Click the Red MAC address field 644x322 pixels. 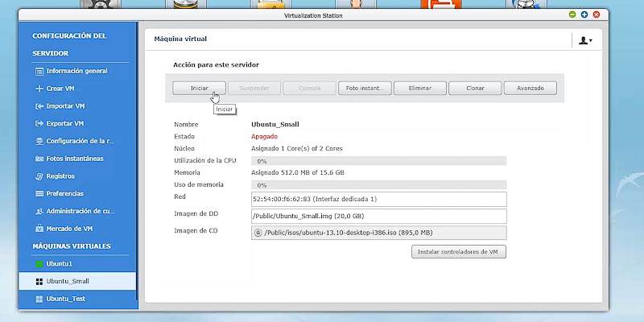[378, 199]
